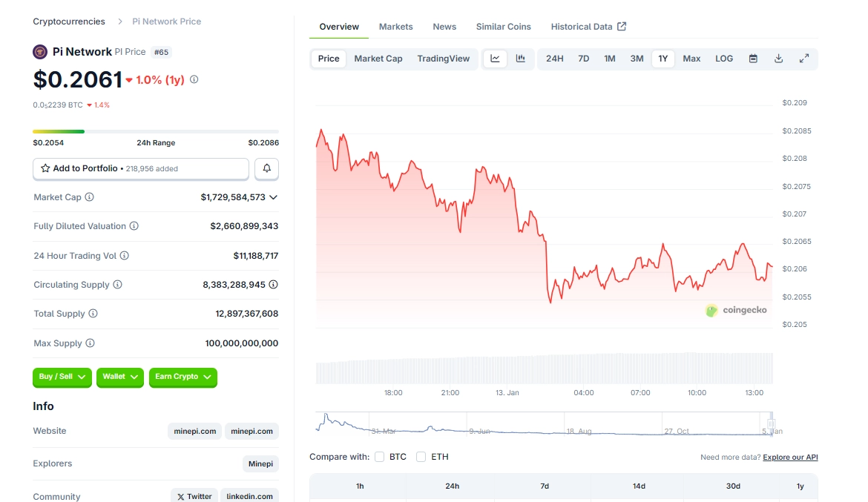Screen dimensions: 868x502
Task: Click Add to Portfolio button
Action: (x=141, y=169)
